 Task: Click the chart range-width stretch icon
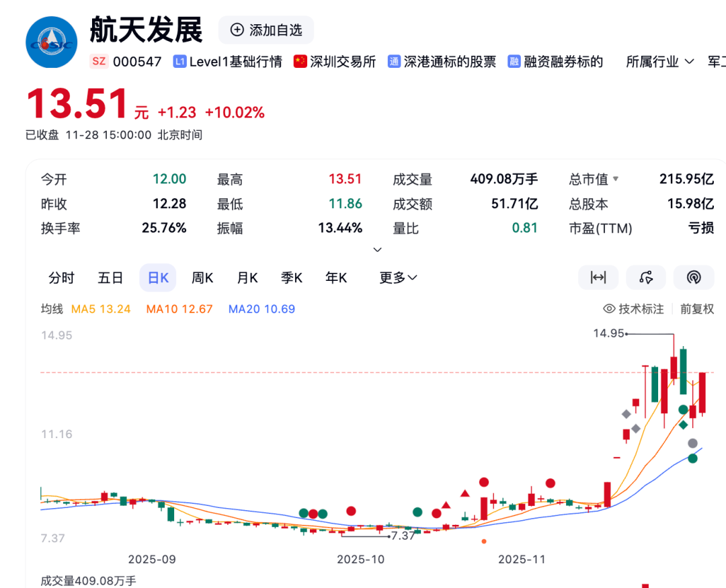[598, 278]
